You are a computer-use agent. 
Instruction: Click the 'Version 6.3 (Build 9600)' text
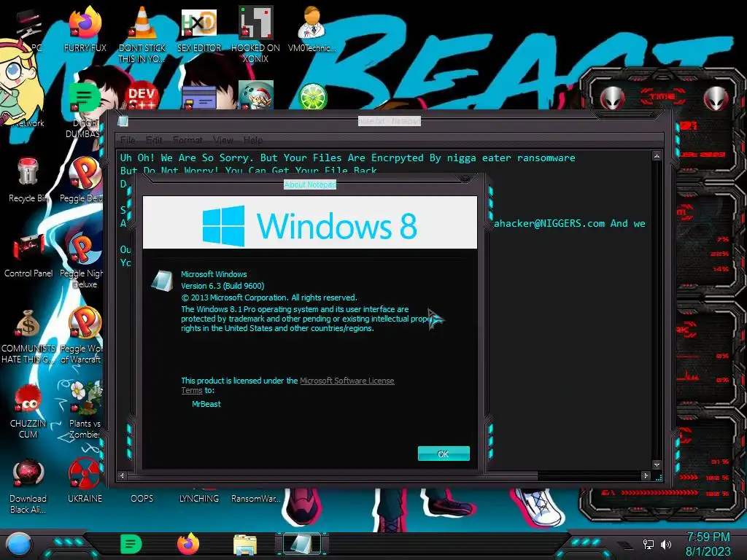click(x=222, y=286)
